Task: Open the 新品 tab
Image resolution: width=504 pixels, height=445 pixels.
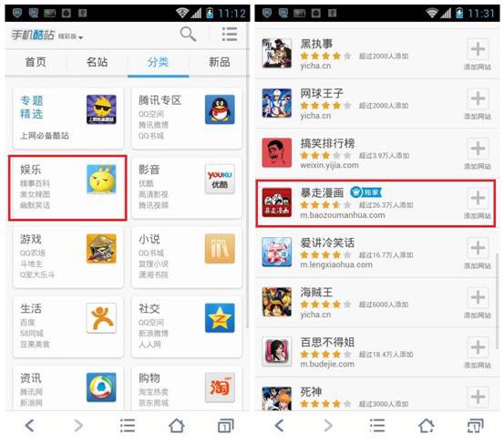Action: [220, 62]
